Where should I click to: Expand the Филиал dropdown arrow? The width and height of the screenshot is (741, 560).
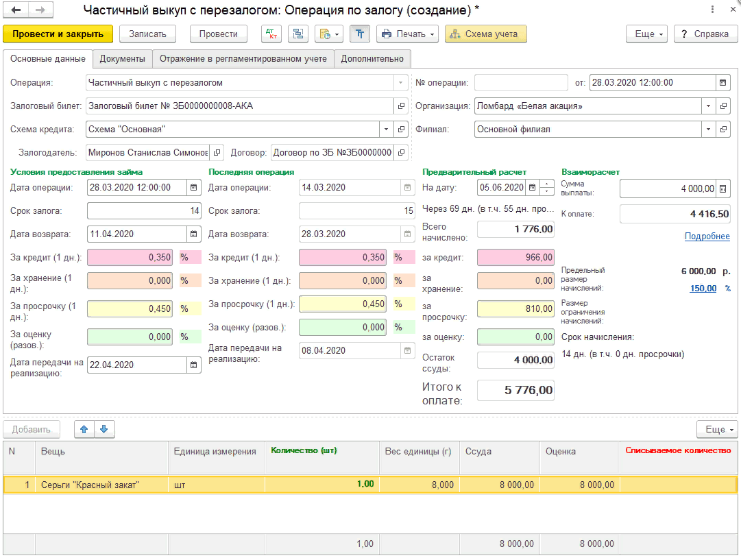click(708, 129)
